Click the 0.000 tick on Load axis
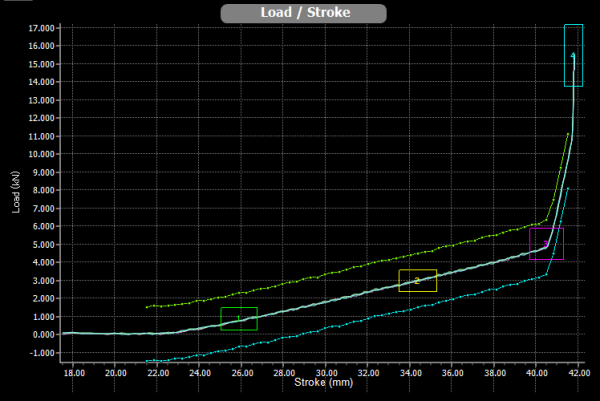Screen dimensions: 600x401 [x=41, y=334]
